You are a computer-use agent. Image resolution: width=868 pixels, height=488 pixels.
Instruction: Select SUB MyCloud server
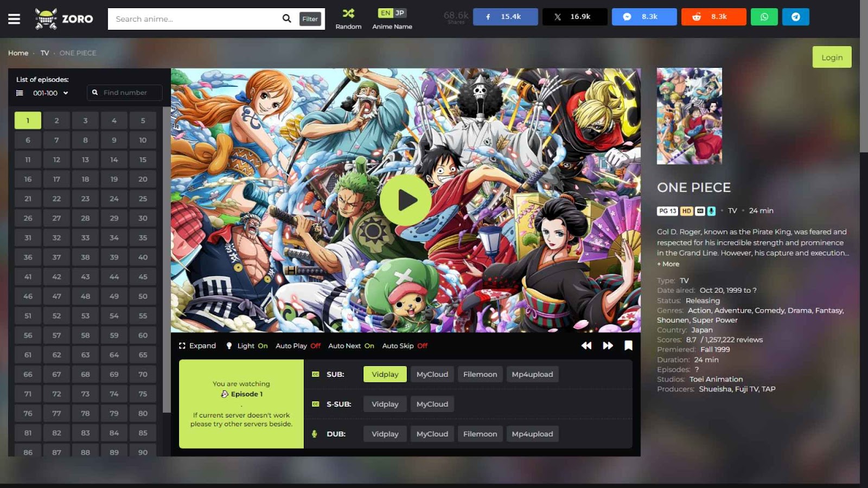point(432,374)
